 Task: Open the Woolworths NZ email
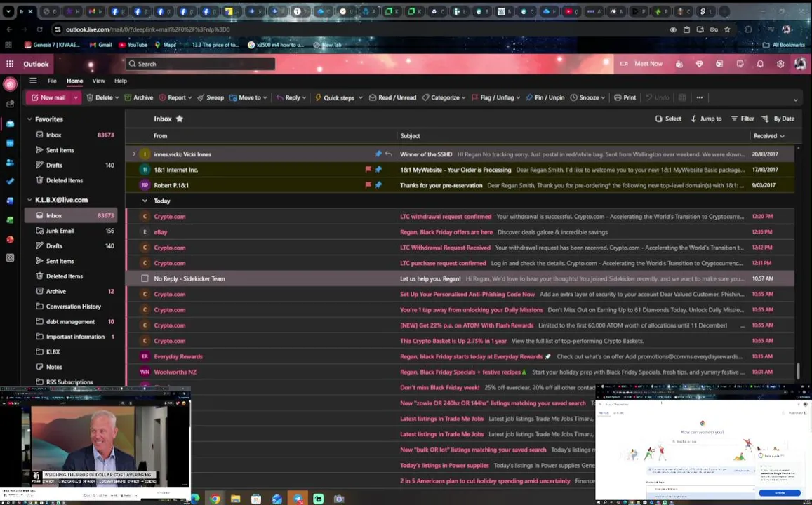pyautogui.click(x=461, y=372)
